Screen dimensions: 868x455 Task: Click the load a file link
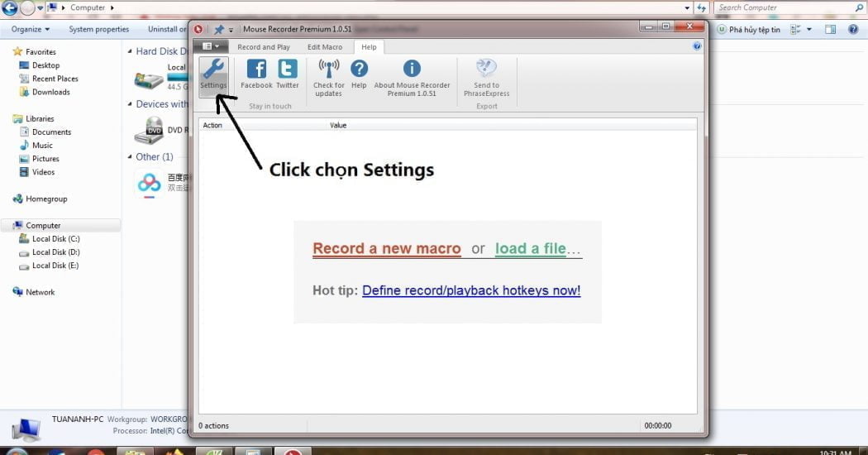tap(531, 249)
